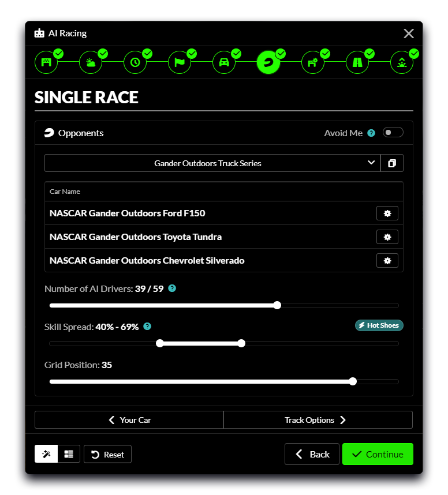This screenshot has width=448, height=495.
Task: Jump to the waving flag step
Action: click(x=180, y=62)
